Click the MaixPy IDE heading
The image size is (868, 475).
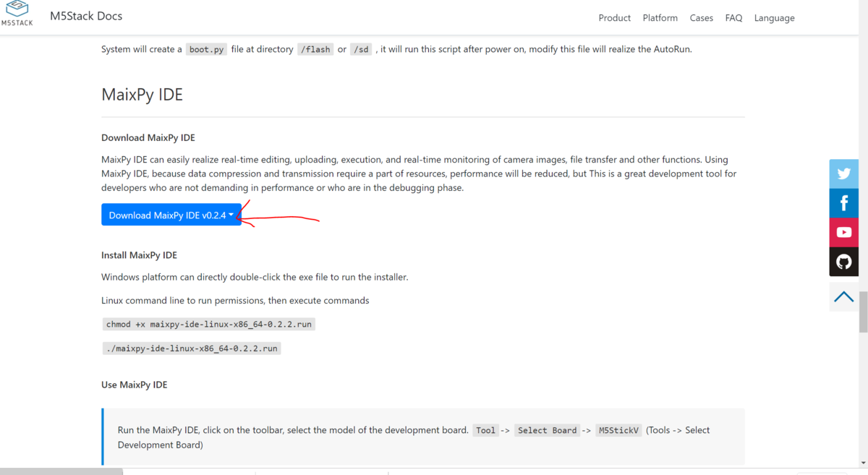142,95
